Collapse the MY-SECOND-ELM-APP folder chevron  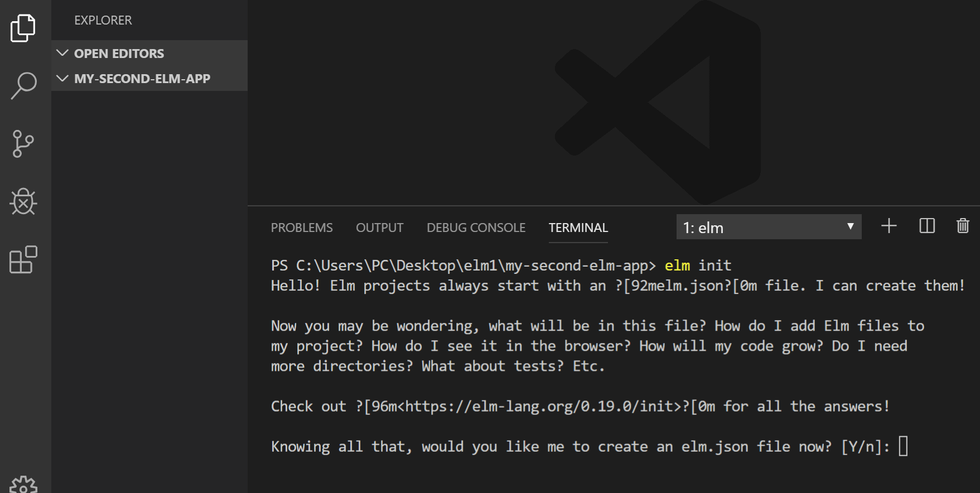[62, 78]
